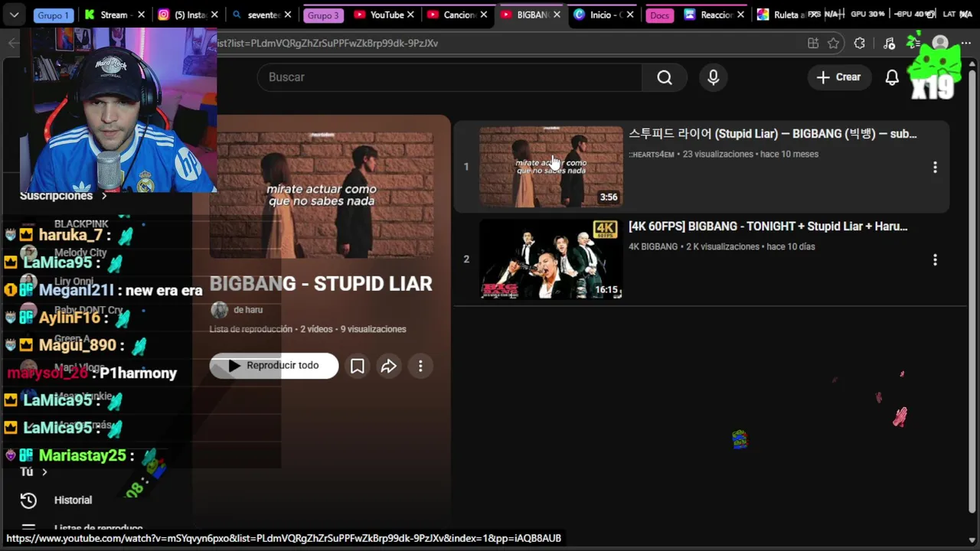Open browser extensions puzzle icon
The height and width of the screenshot is (551, 980).
click(860, 44)
